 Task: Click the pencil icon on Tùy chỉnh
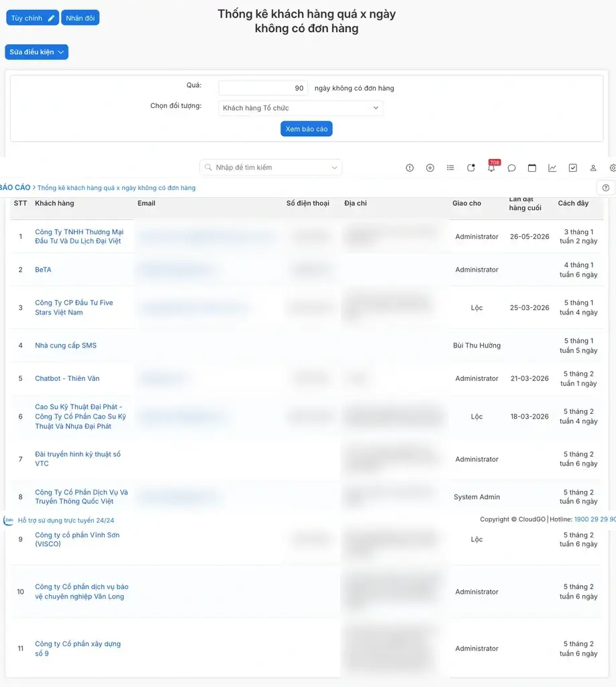[51, 18]
